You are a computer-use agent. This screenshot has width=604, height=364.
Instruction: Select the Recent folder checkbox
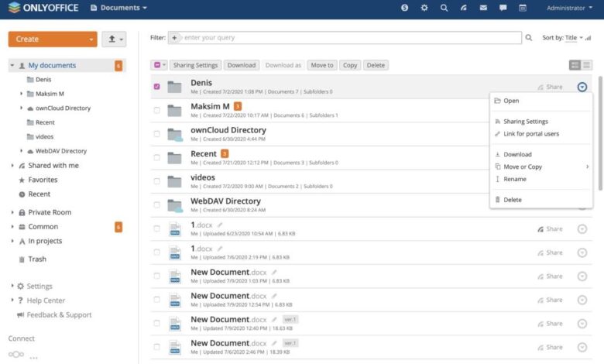coord(156,157)
